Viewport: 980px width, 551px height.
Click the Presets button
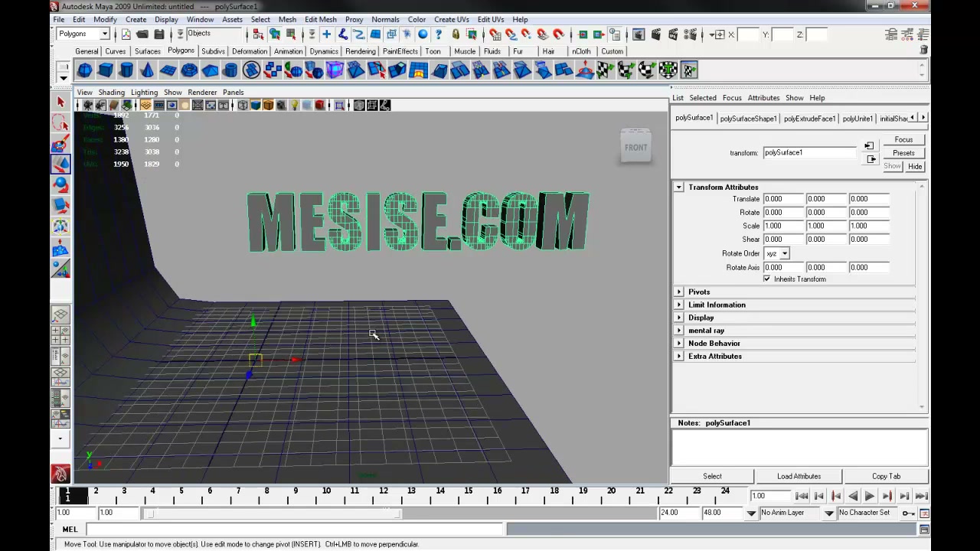click(903, 153)
